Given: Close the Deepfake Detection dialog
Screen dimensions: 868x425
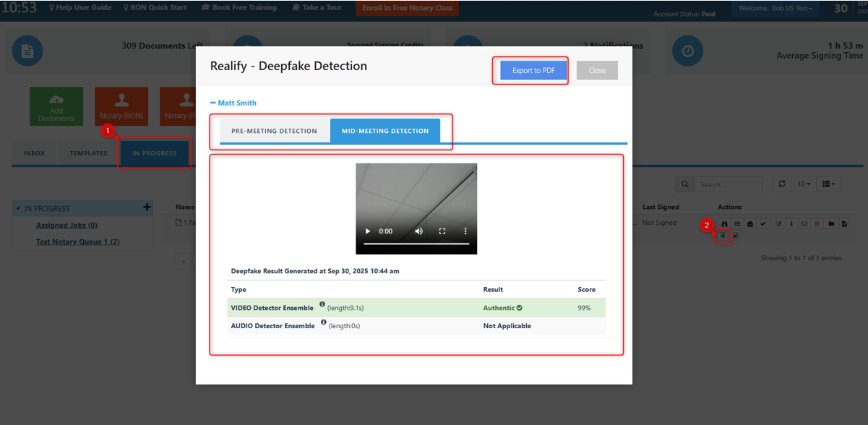Looking at the screenshot, I should tap(597, 70).
